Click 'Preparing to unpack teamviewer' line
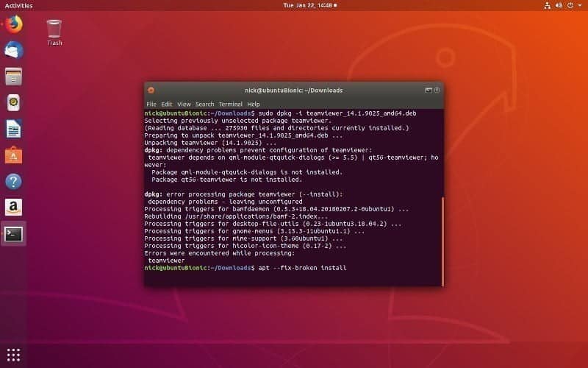 click(243, 135)
